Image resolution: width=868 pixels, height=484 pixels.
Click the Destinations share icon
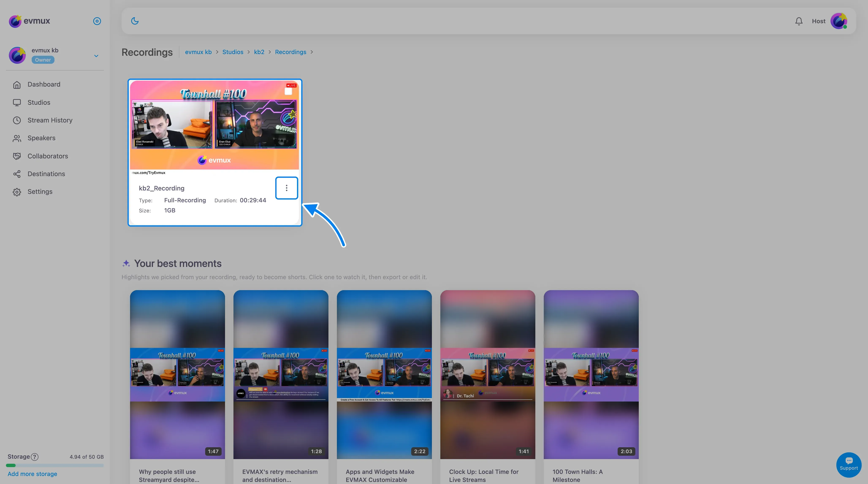coord(17,174)
